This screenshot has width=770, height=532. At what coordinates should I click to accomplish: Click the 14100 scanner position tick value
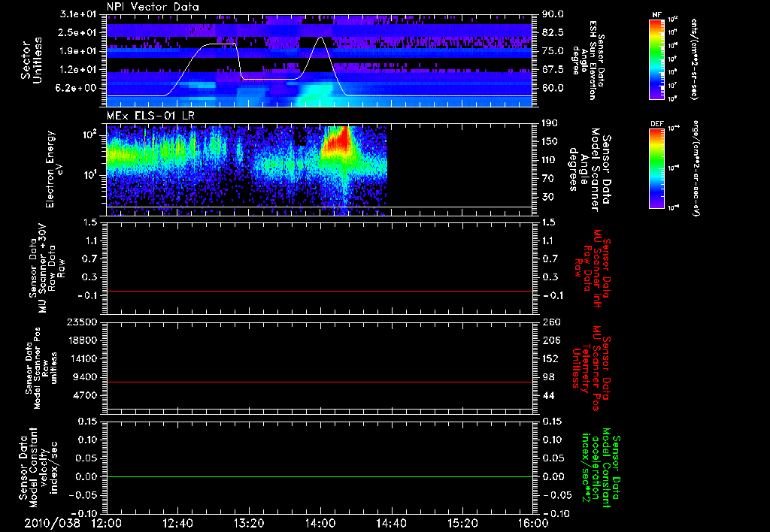[82, 358]
